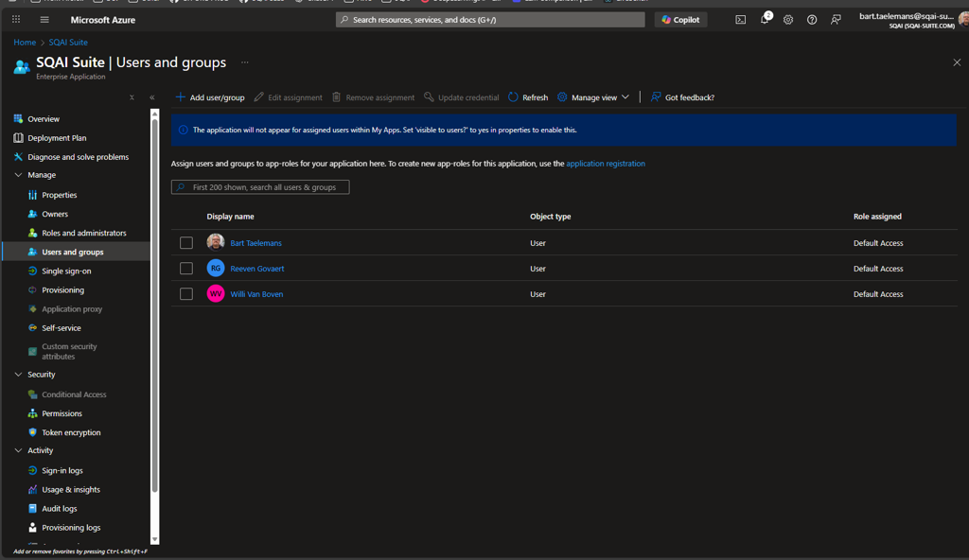Click the users and groups search field

[260, 186]
